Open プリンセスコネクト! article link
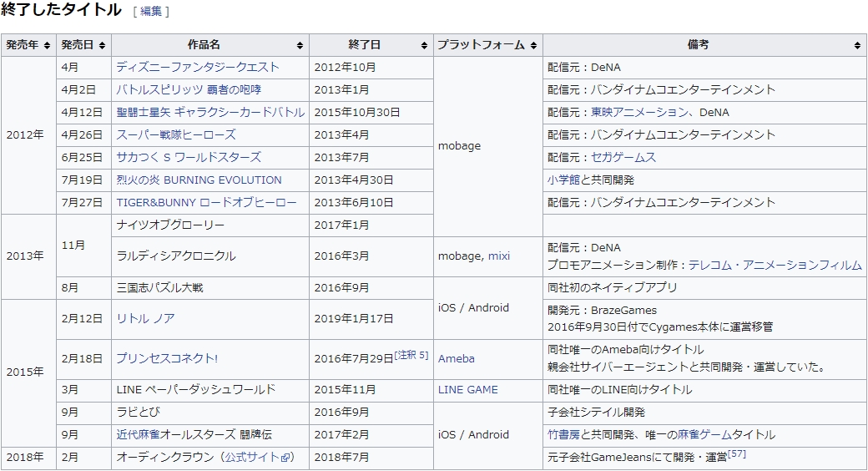The width and height of the screenshot is (868, 471). (x=167, y=358)
